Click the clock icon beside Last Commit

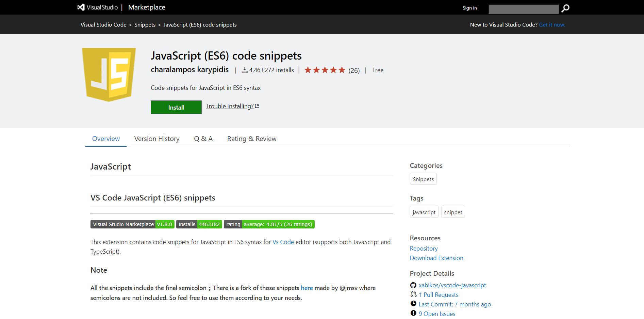pos(413,304)
